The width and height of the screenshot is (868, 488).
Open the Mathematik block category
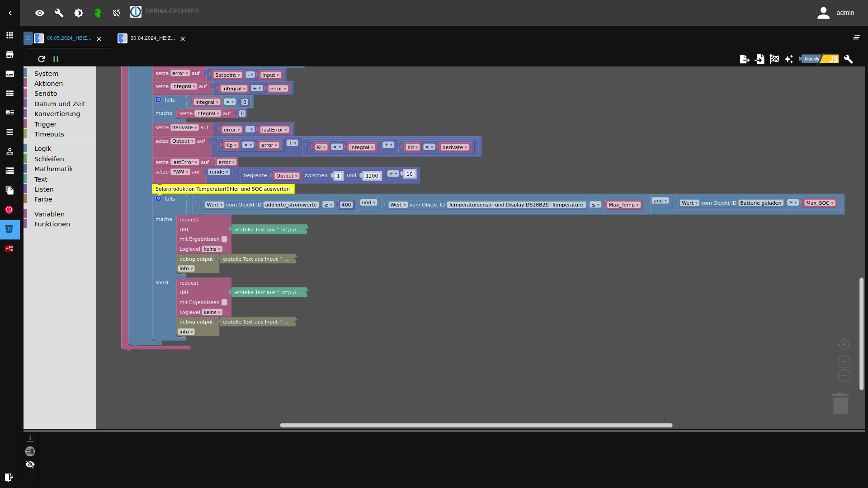pos(53,169)
